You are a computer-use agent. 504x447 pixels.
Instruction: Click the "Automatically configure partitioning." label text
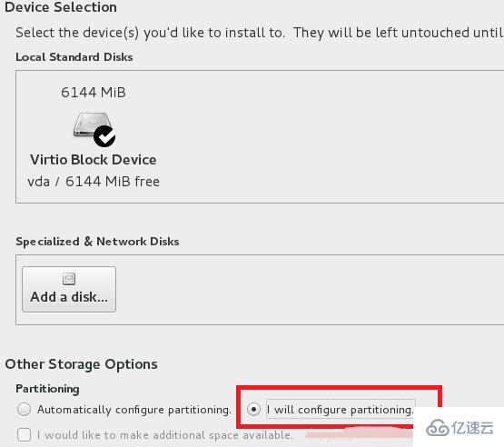pos(134,410)
